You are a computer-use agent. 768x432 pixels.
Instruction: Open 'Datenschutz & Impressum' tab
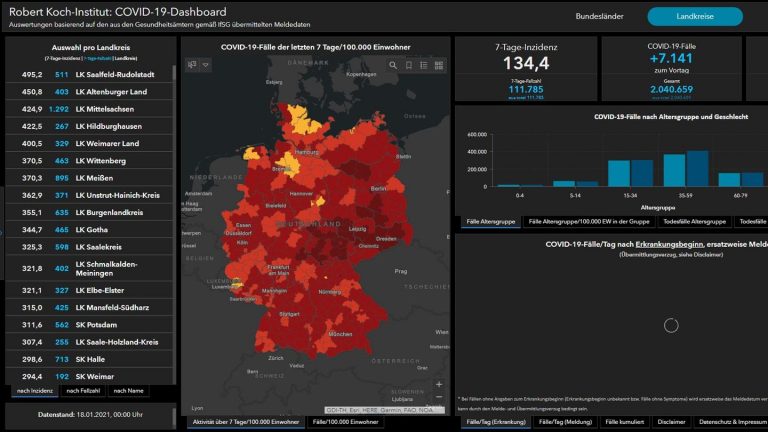click(x=732, y=422)
